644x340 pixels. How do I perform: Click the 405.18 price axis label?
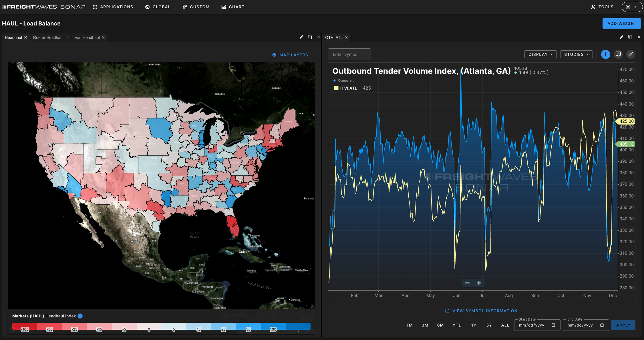[626, 144]
